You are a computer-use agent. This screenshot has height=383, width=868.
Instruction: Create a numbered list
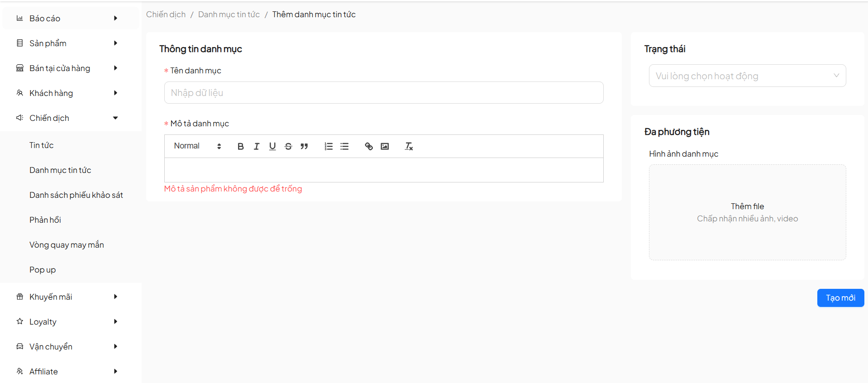[x=329, y=146]
